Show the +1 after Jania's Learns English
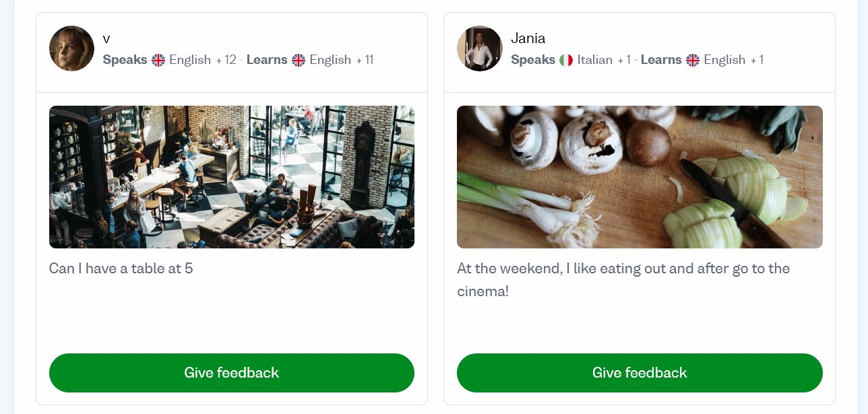The height and width of the screenshot is (414, 868). [756, 60]
